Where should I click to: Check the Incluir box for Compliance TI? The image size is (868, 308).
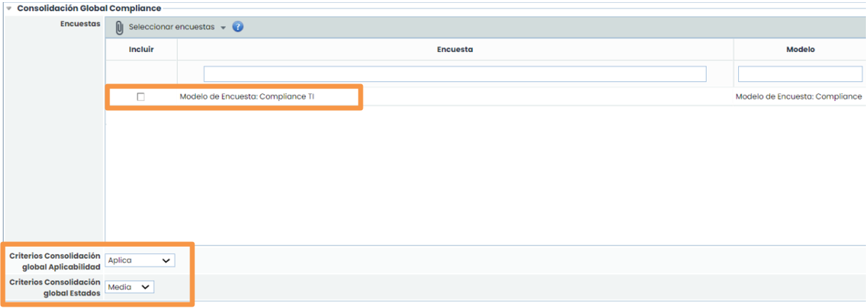141,97
